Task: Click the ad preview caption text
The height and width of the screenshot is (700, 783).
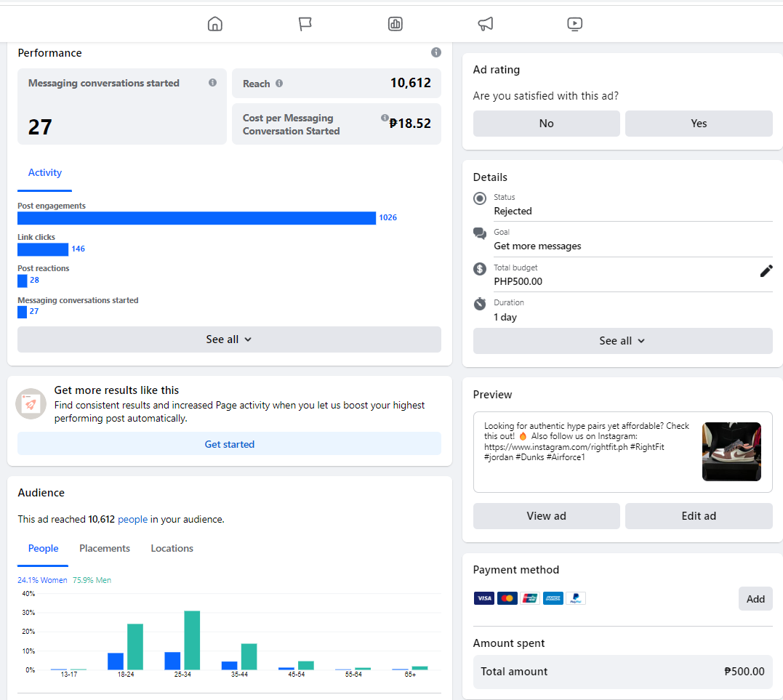Action: 586,441
